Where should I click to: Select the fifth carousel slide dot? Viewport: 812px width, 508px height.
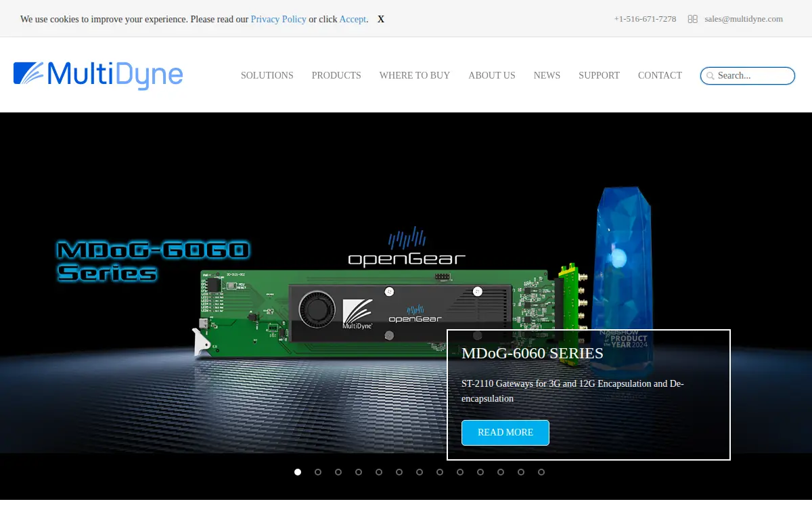point(379,472)
